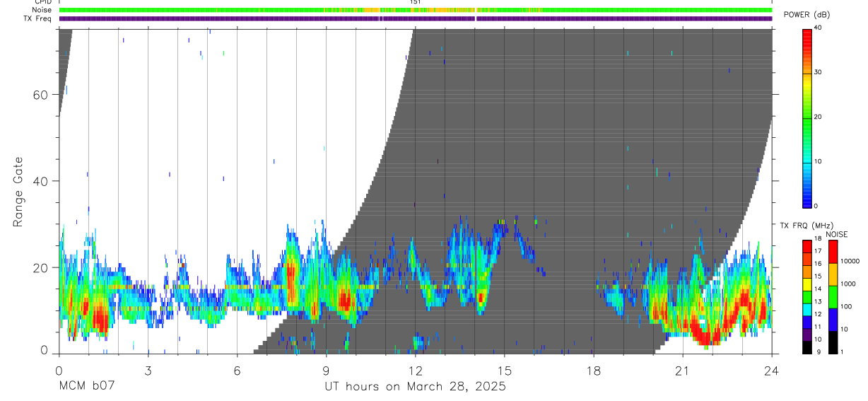Click hour 6 on the UT hours axis
This screenshot has height=401, width=868.
coord(237,370)
